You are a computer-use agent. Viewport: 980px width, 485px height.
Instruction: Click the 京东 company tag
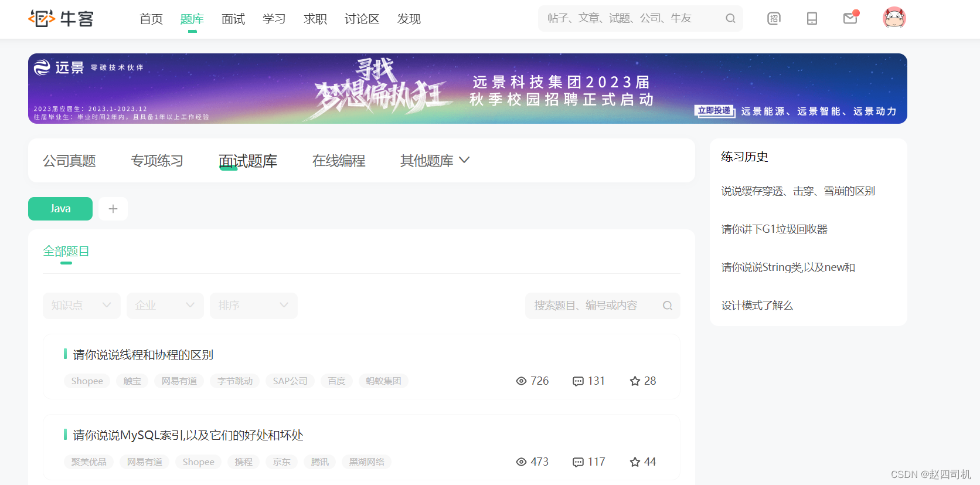[x=282, y=462]
